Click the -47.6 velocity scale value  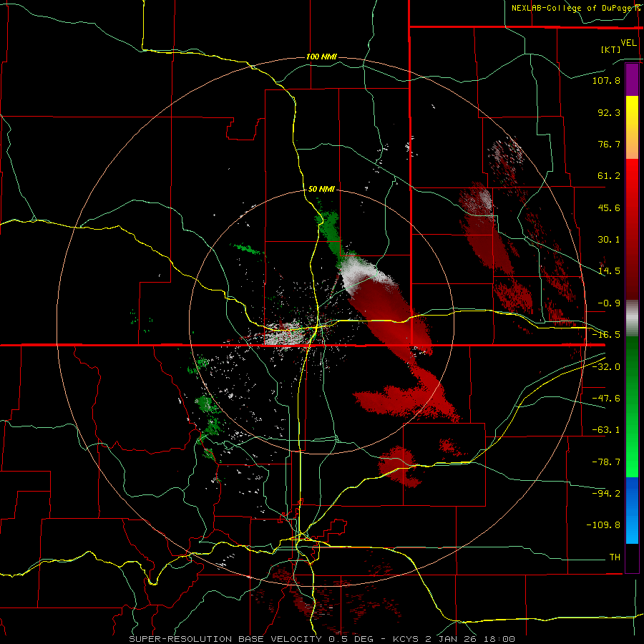pos(606,399)
